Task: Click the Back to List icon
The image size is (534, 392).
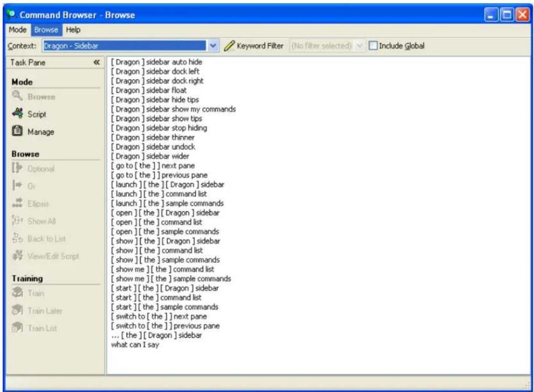Action: 17,238
